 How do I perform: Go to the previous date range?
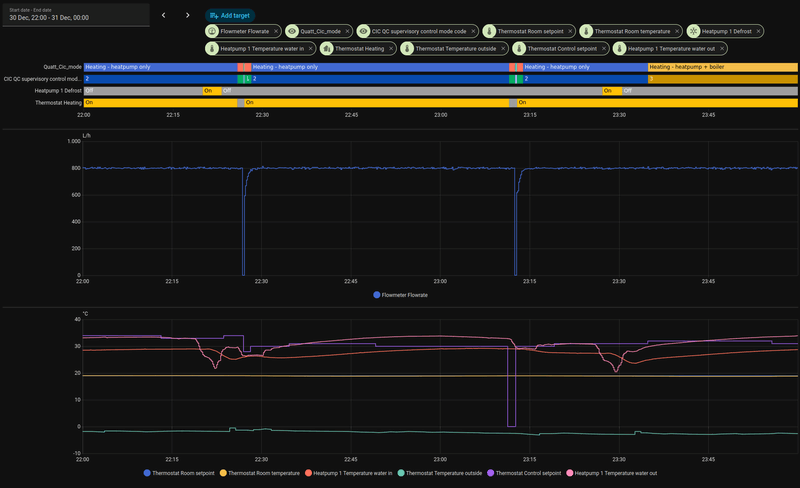[x=163, y=15]
